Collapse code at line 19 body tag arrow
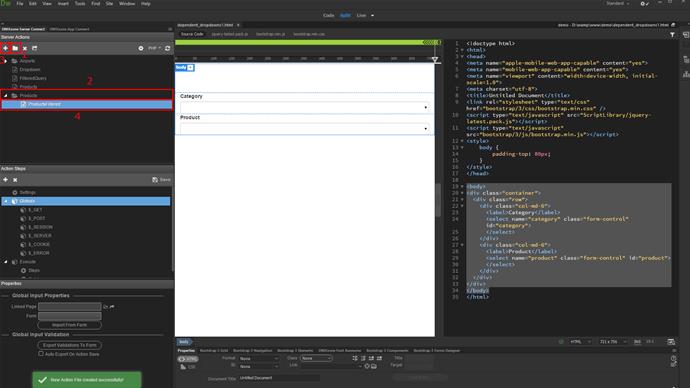Viewport: 690px width, 388px height. (x=462, y=187)
